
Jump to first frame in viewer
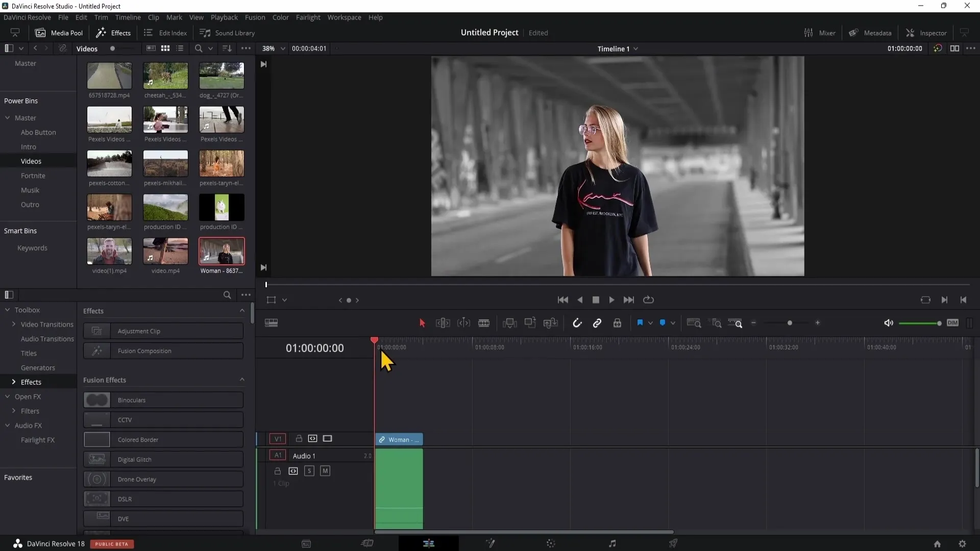tap(562, 300)
